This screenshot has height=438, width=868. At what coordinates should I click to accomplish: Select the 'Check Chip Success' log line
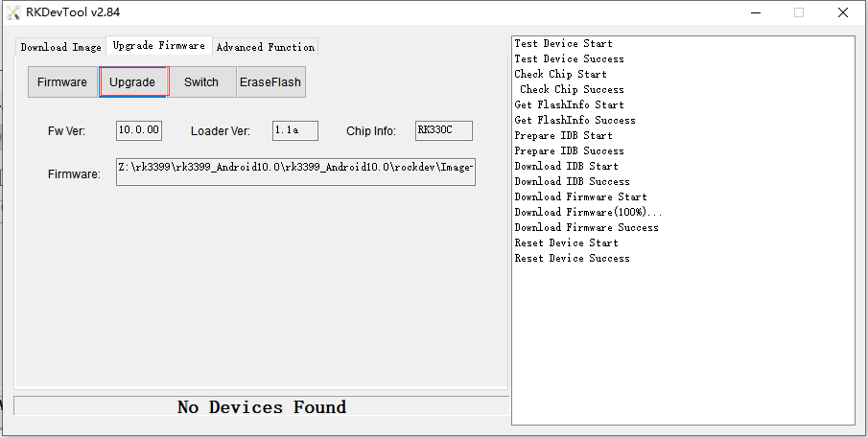click(x=572, y=89)
